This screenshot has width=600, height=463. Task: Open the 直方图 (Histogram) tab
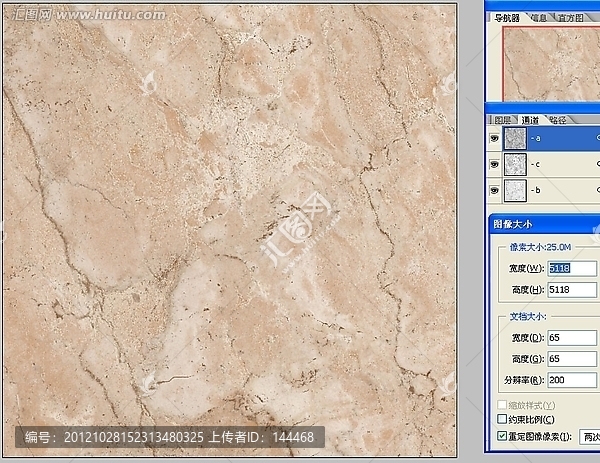(571, 18)
